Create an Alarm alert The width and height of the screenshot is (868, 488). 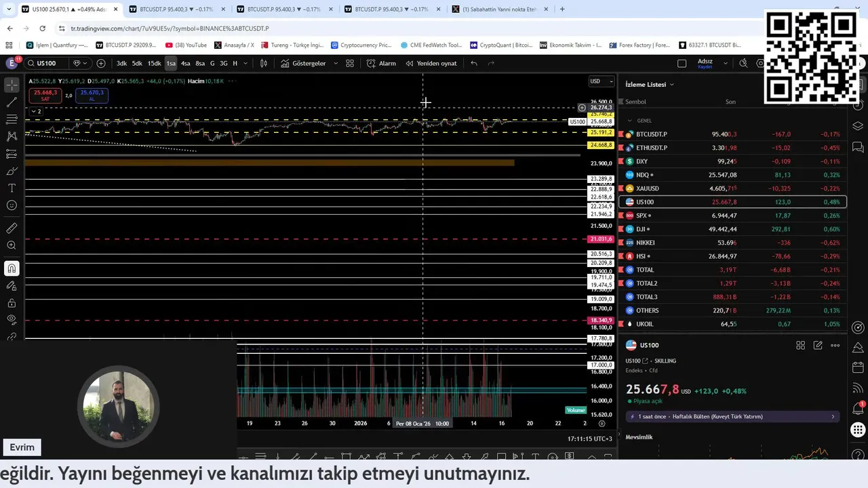point(381,63)
